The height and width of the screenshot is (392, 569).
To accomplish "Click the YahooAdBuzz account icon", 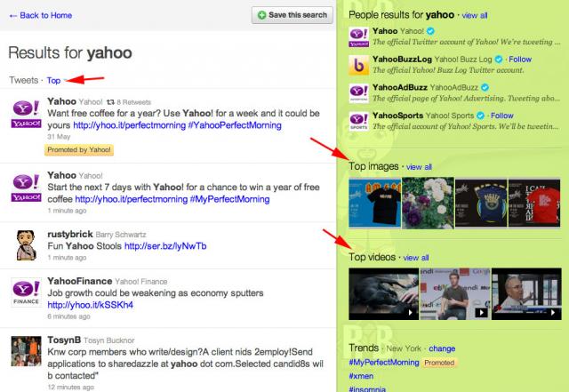I will pyautogui.click(x=357, y=92).
